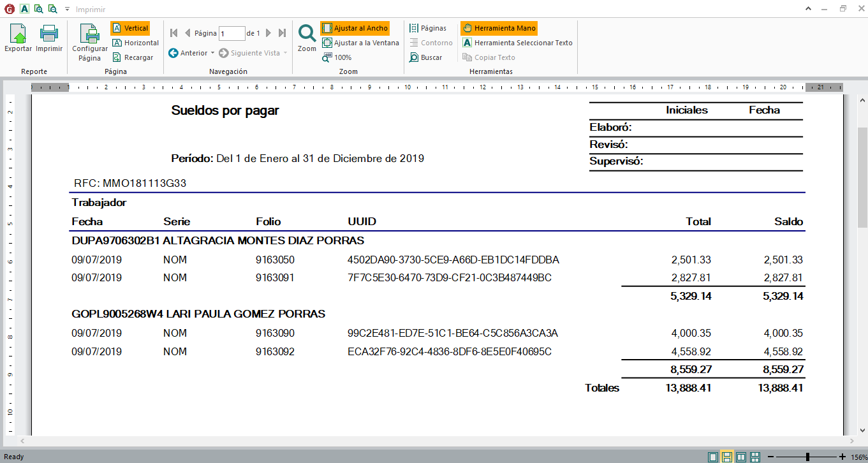Expand the ribbon collapse chevron at top right
The height and width of the screenshot is (463, 868).
[x=827, y=9]
